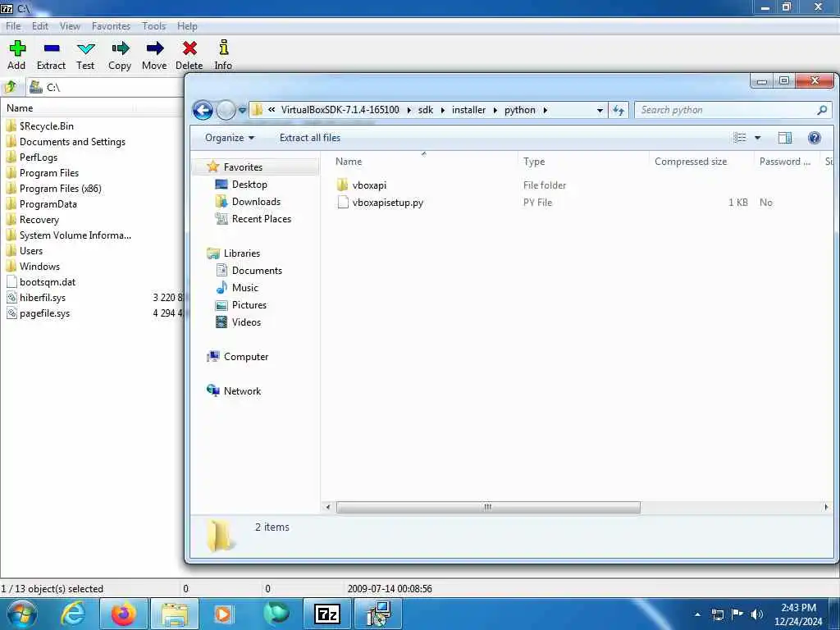Click the volume speaker tray icon
Image resolution: width=840 pixels, height=630 pixels.
[x=756, y=614]
